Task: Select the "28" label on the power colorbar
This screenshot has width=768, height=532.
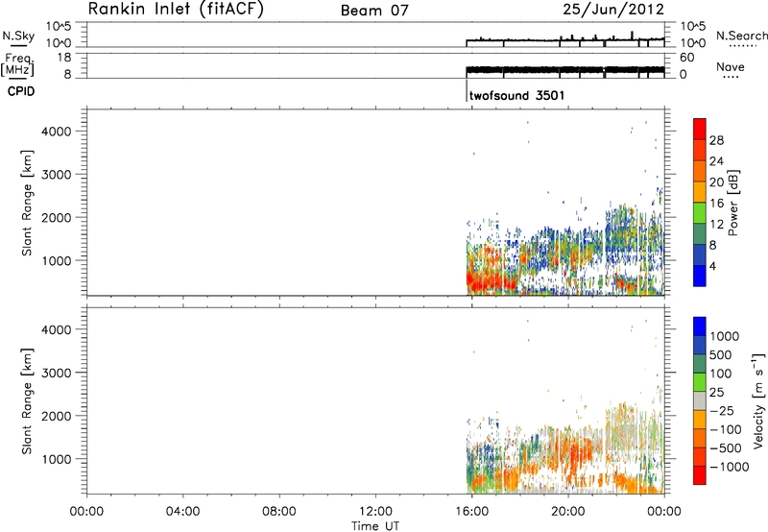Action: point(716,140)
